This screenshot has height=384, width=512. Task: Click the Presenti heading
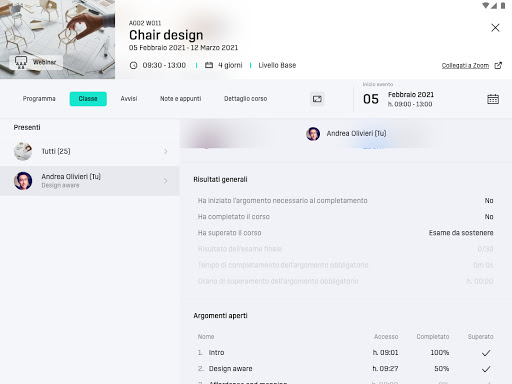(x=27, y=127)
